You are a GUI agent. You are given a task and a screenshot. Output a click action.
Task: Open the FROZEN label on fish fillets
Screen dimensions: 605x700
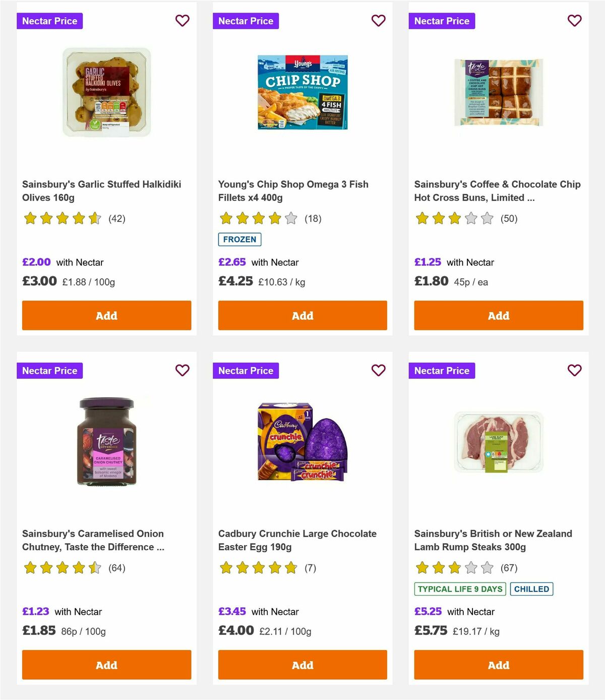pyautogui.click(x=239, y=239)
